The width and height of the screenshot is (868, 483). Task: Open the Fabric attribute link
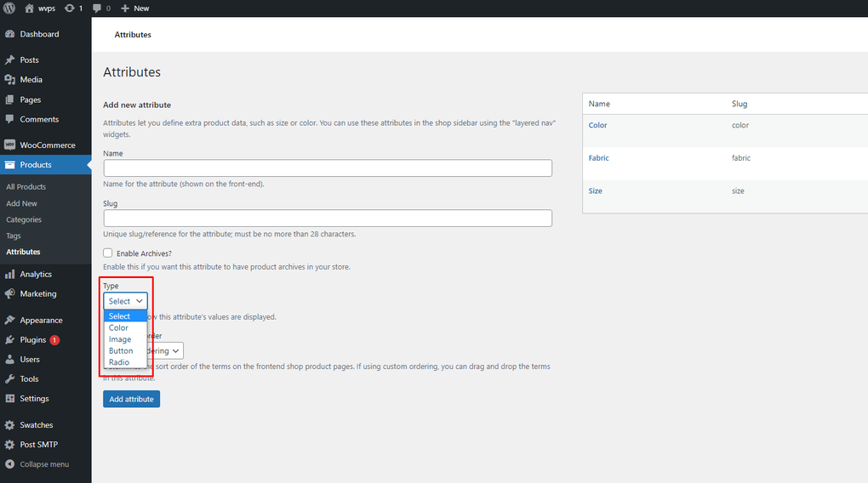pos(598,158)
